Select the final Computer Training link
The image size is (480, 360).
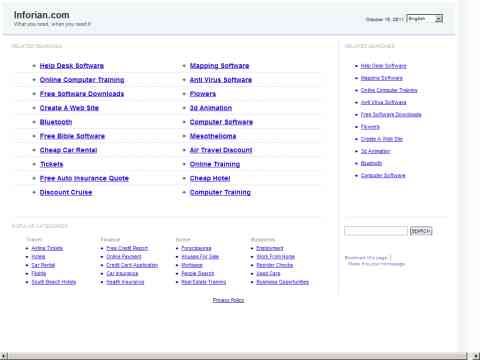click(220, 192)
